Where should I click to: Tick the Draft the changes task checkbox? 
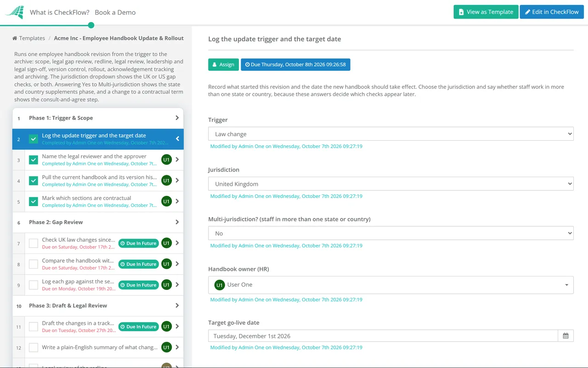[34, 327]
